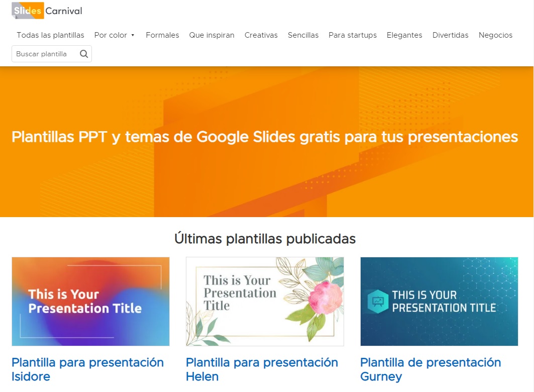This screenshot has width=534, height=392.
Task: Open Todas las plantillas menu item
Action: (x=50, y=35)
